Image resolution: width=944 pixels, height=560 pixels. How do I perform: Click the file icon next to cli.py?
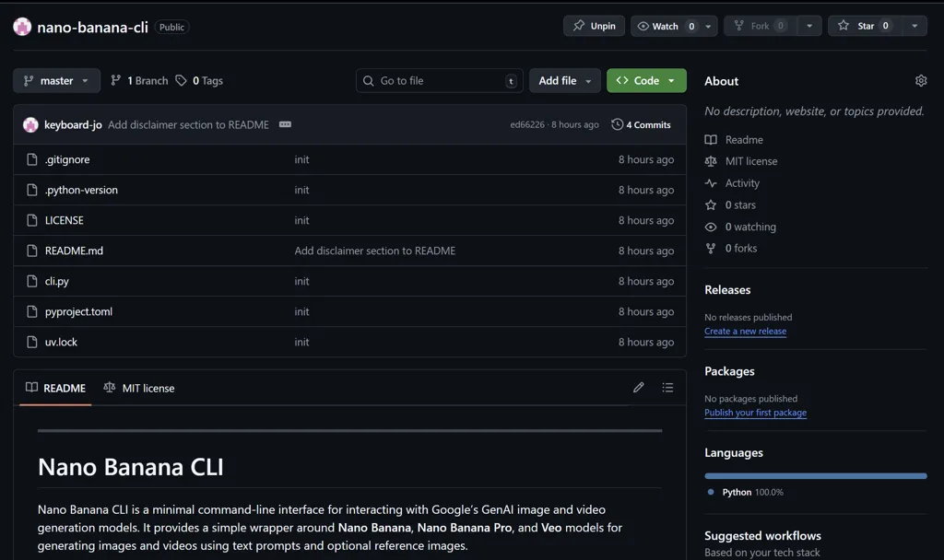[x=32, y=281]
